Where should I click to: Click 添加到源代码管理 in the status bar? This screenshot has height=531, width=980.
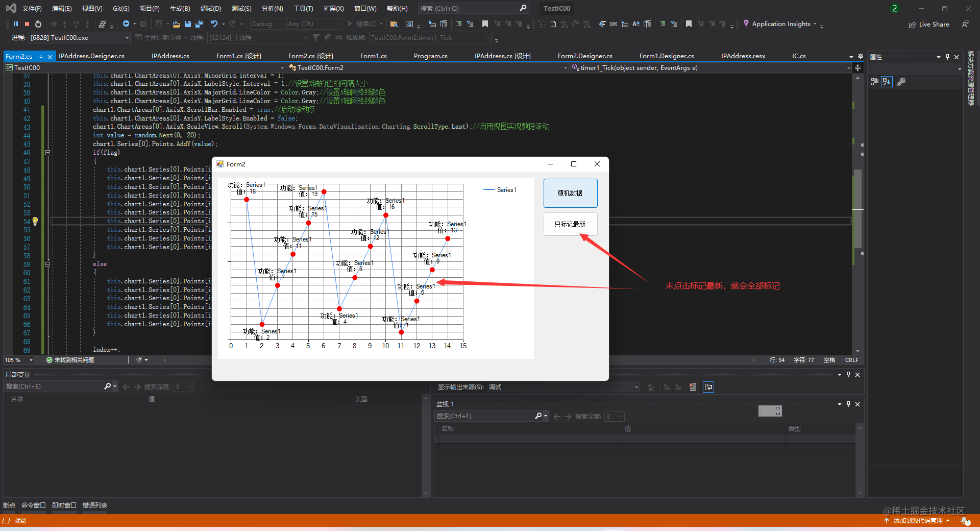click(918, 521)
